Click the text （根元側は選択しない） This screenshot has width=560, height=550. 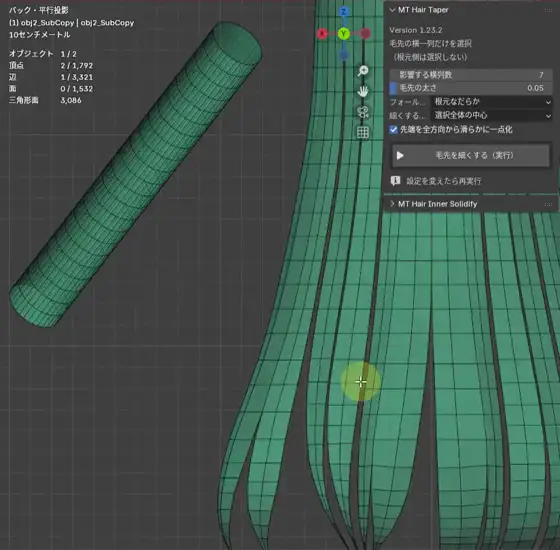430,57
